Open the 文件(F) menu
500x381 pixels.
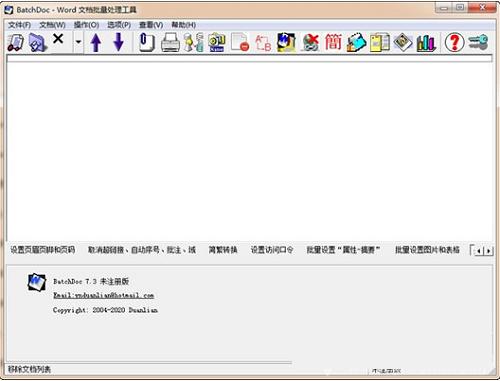[x=19, y=25]
